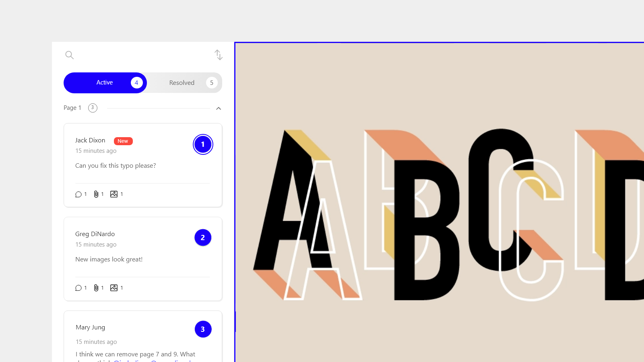
Task: Click the paperclip attachment icon on Jack Dixon's card
Action: [x=96, y=194]
